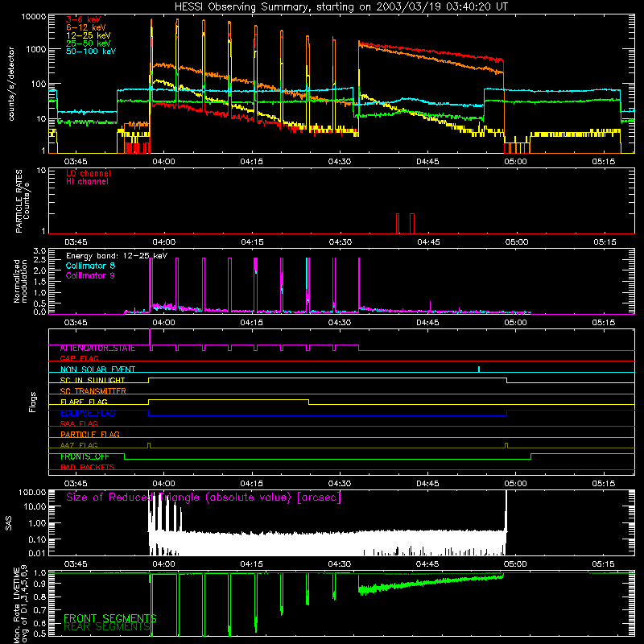Click the 'Energy band: 12-25 keV' label
644x644 pixels.
(117, 256)
